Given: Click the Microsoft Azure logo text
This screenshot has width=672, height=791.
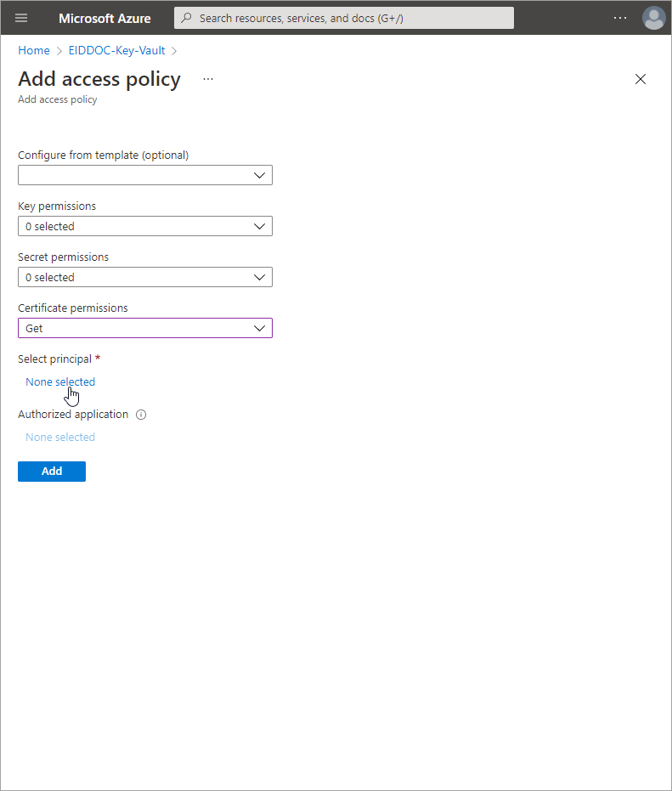Looking at the screenshot, I should coord(104,18).
